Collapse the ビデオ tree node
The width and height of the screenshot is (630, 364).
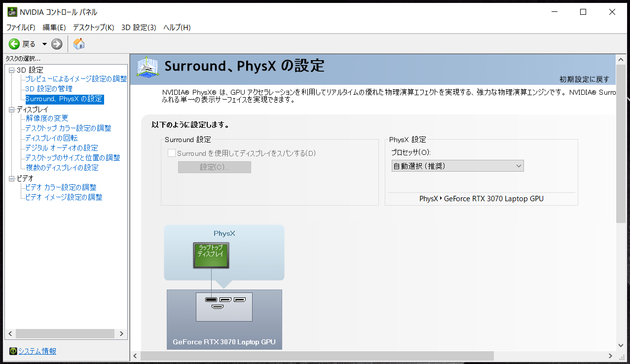click(12, 179)
